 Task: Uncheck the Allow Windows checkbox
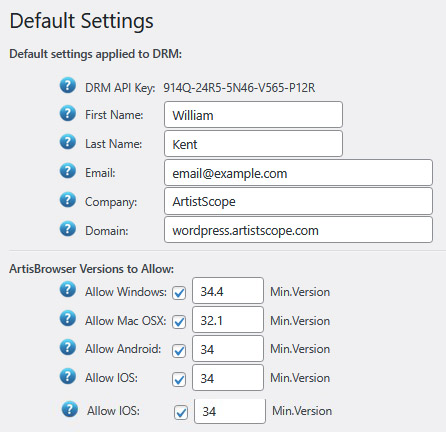pyautogui.click(x=179, y=293)
